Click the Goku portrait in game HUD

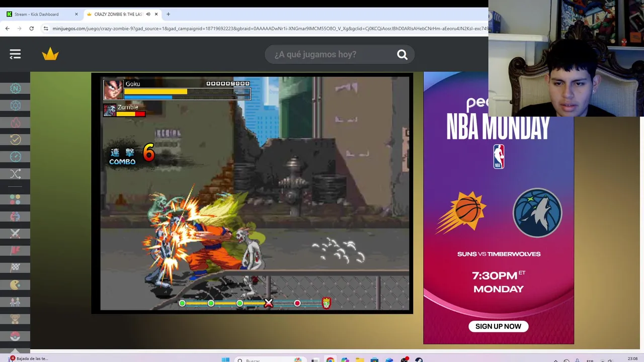pyautogui.click(x=113, y=89)
